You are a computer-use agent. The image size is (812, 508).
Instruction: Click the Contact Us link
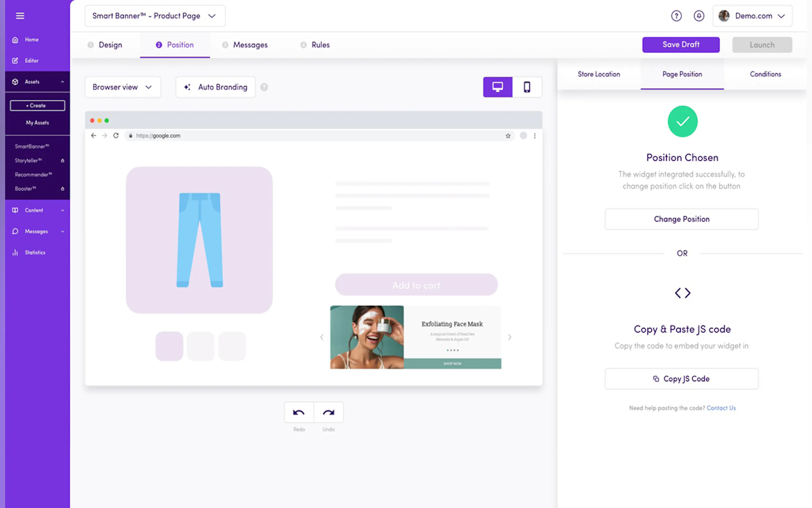(x=721, y=408)
